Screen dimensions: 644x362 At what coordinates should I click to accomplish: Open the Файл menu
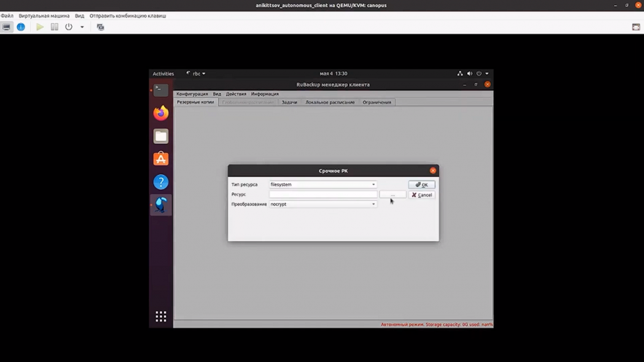7,16
